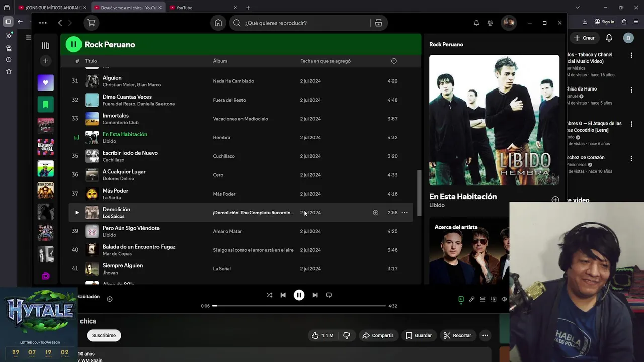Sort by 'Fecha en que se agregó'

[x=326, y=61]
